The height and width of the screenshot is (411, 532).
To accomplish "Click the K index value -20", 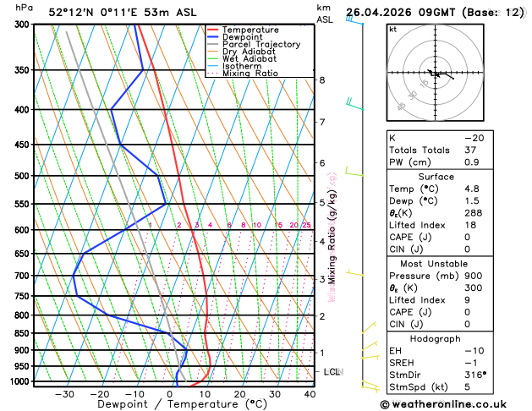I will coord(474,139).
